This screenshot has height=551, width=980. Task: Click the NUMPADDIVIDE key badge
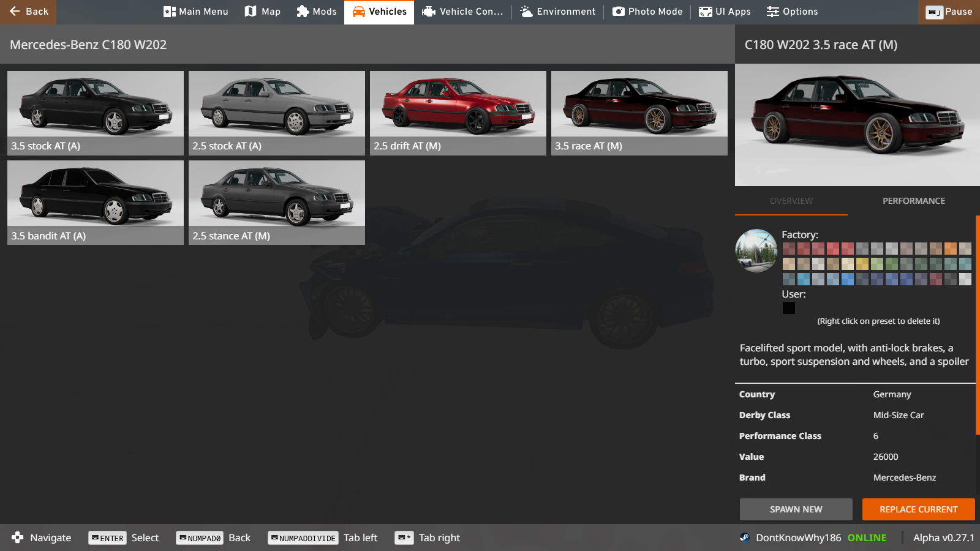pyautogui.click(x=303, y=538)
